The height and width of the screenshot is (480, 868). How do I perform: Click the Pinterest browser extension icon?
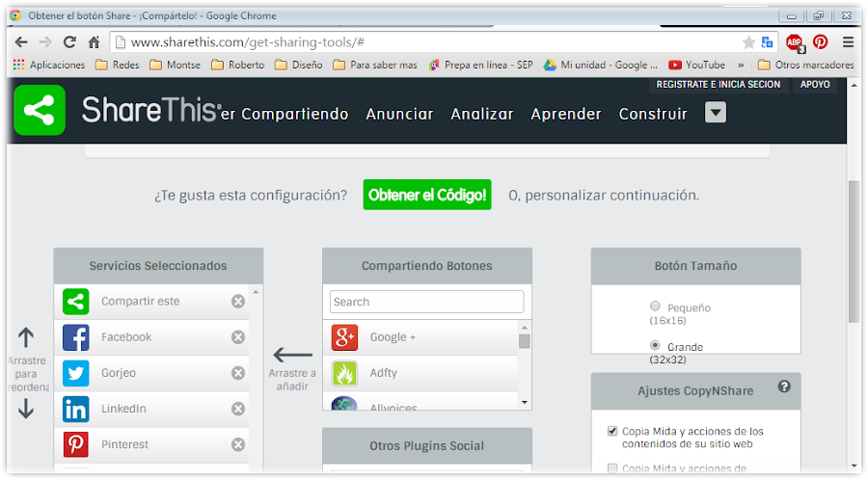[x=821, y=42]
